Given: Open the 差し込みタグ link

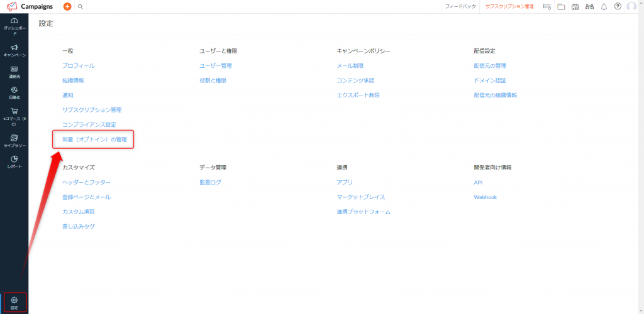Looking at the screenshot, I should tap(79, 227).
